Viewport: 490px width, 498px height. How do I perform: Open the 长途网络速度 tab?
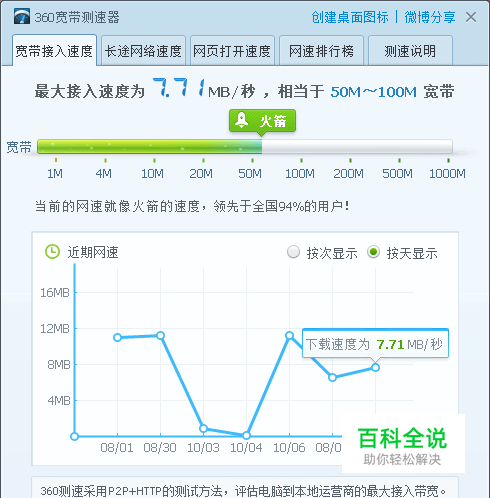[143, 51]
